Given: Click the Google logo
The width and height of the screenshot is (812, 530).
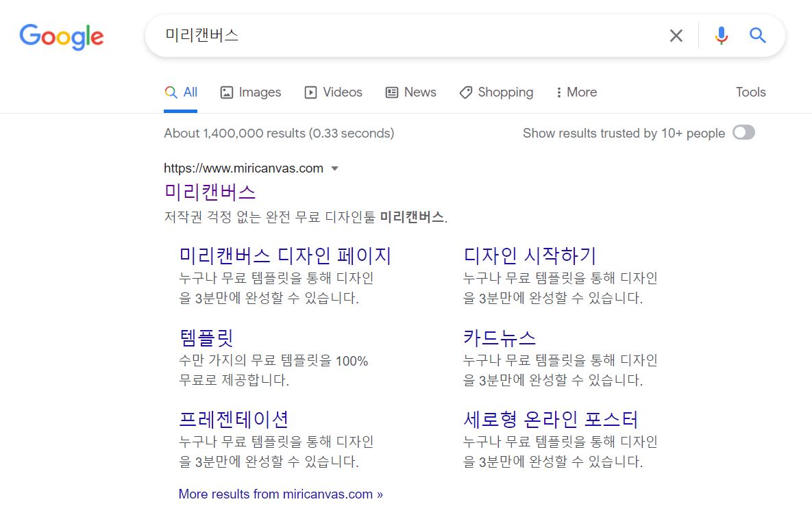Looking at the screenshot, I should (62, 37).
